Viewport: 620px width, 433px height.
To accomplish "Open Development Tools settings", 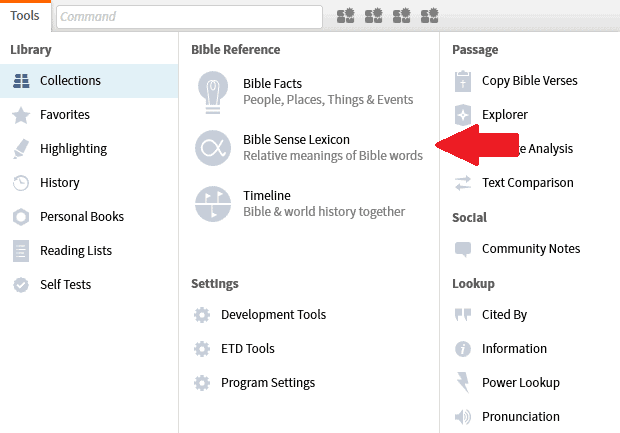I will click(273, 315).
